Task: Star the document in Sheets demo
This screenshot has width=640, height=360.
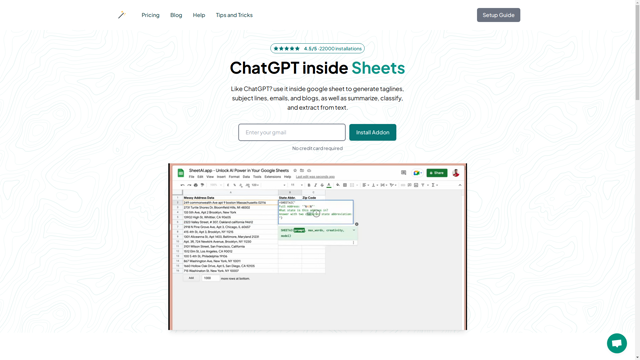Action: point(295,170)
